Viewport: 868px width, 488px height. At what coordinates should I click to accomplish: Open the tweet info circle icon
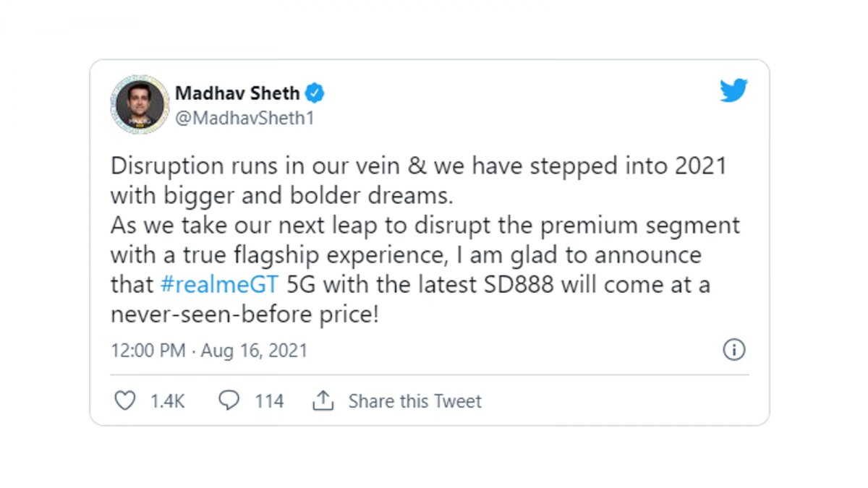tap(733, 351)
